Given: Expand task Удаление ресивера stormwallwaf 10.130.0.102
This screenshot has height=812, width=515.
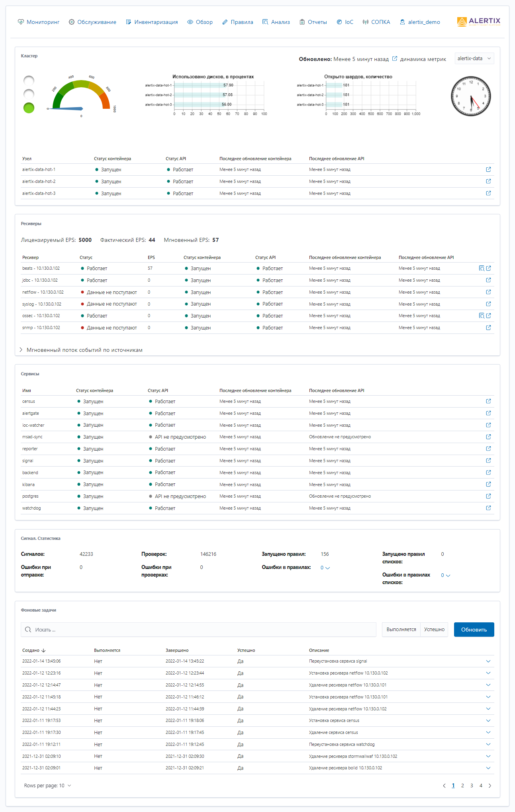Looking at the screenshot, I should 488,756.
